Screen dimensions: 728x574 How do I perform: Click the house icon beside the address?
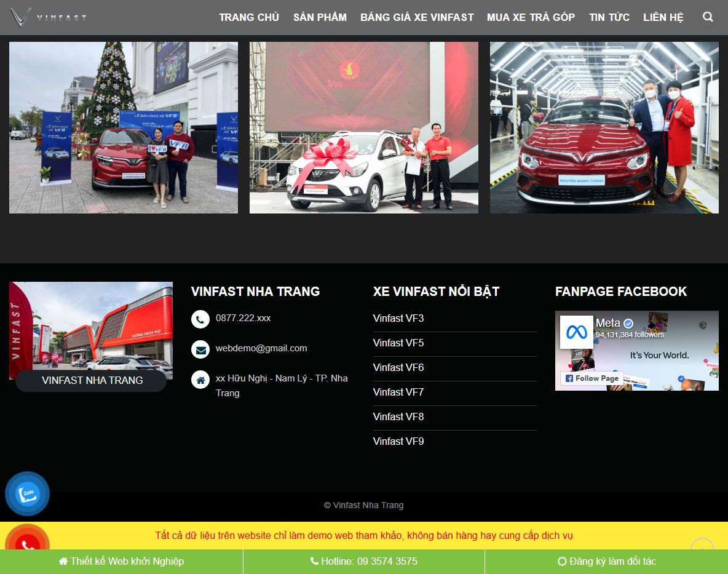point(200,380)
